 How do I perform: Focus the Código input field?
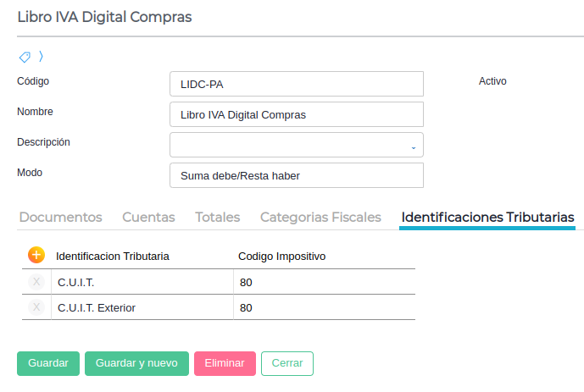296,84
